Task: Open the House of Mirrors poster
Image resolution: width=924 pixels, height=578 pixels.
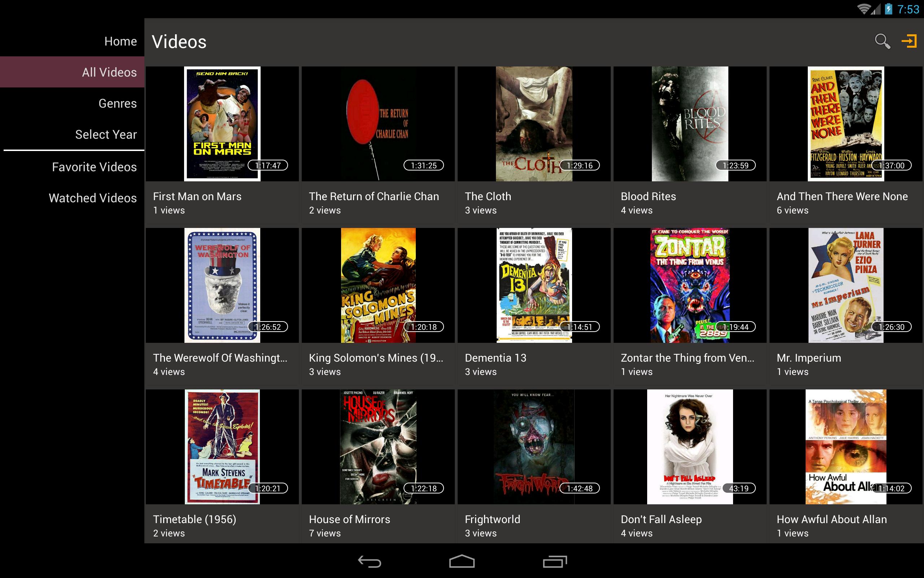Action: (378, 447)
